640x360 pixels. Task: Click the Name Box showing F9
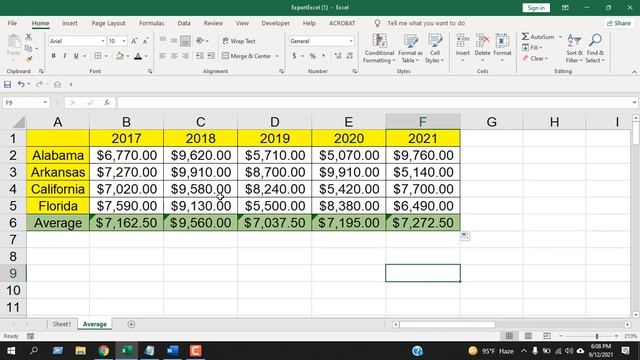pos(25,103)
